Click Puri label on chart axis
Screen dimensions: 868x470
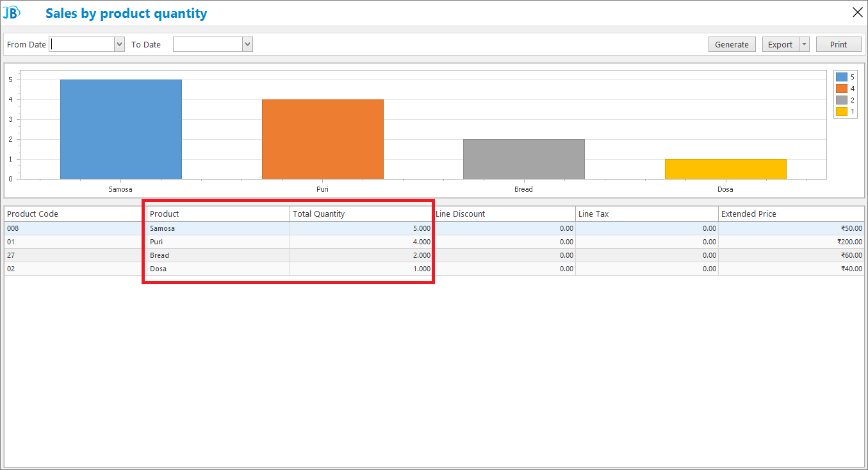322,189
